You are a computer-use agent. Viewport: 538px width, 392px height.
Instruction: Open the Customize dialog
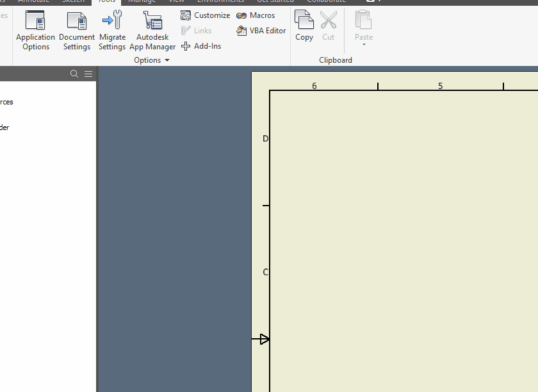205,15
